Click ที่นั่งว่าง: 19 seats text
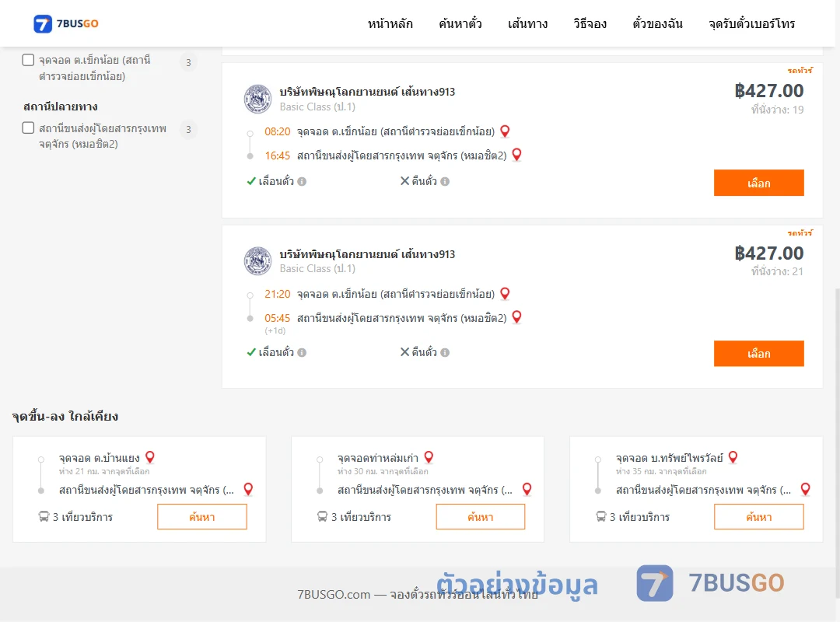Image resolution: width=840 pixels, height=622 pixels. 777,110
